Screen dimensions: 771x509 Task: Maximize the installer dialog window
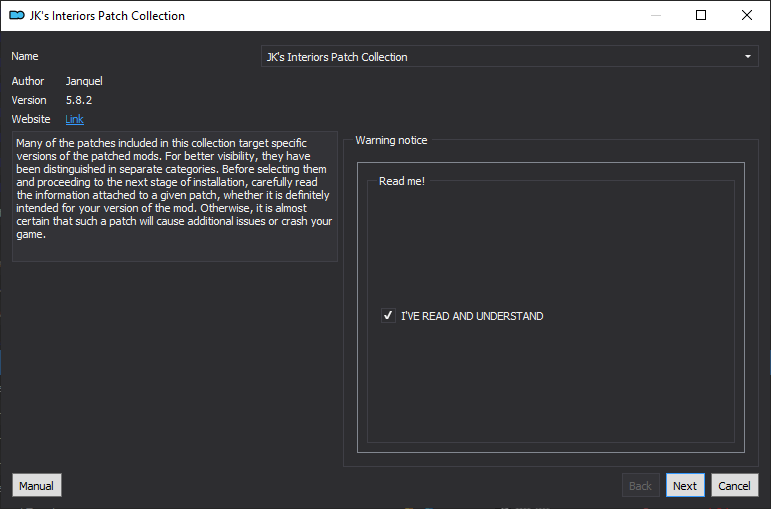[x=701, y=15]
